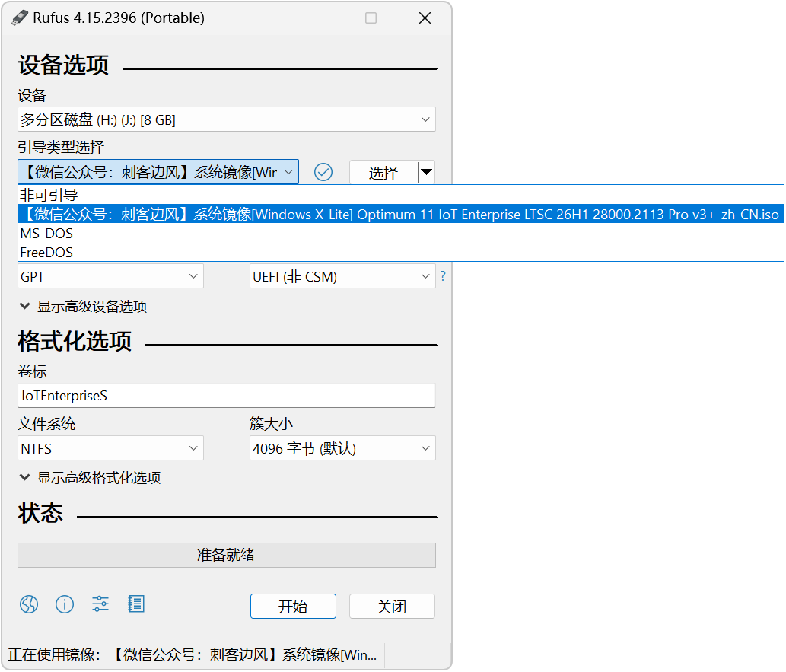Image resolution: width=786 pixels, height=672 pixels.
Task: Open the split arrow beside 选择 button
Action: point(427,173)
